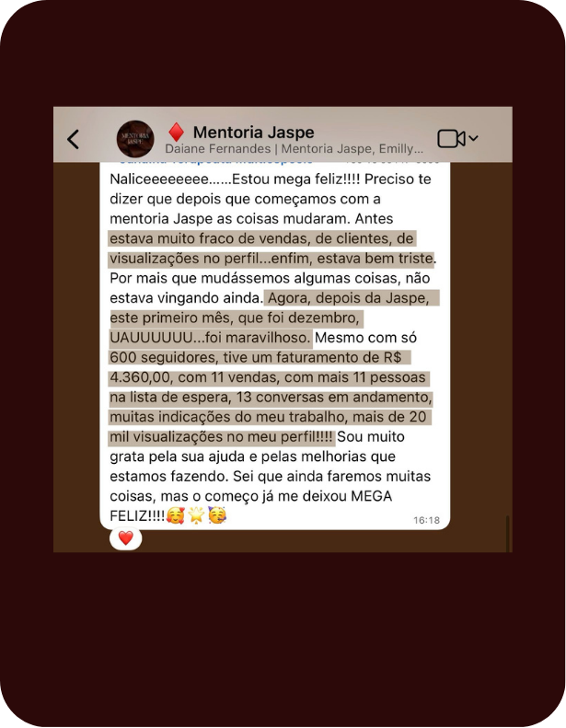Click the chat scrollbar at right edge

(508, 534)
